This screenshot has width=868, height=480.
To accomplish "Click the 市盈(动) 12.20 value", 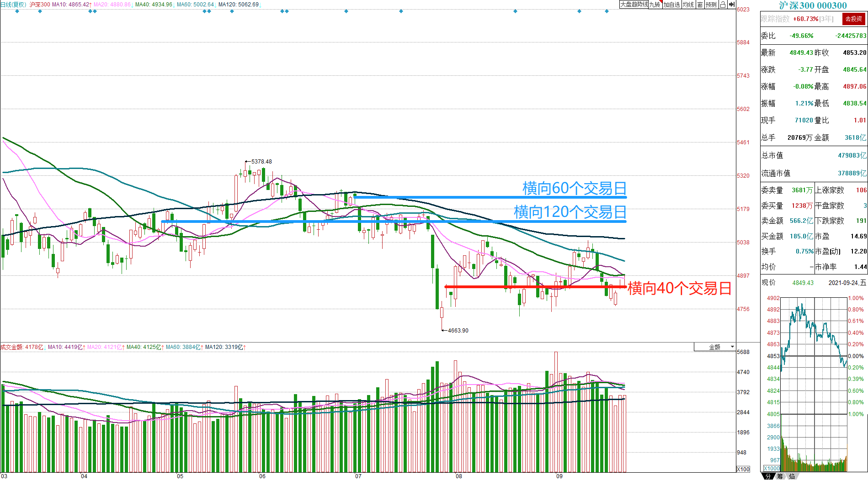I will [x=858, y=251].
